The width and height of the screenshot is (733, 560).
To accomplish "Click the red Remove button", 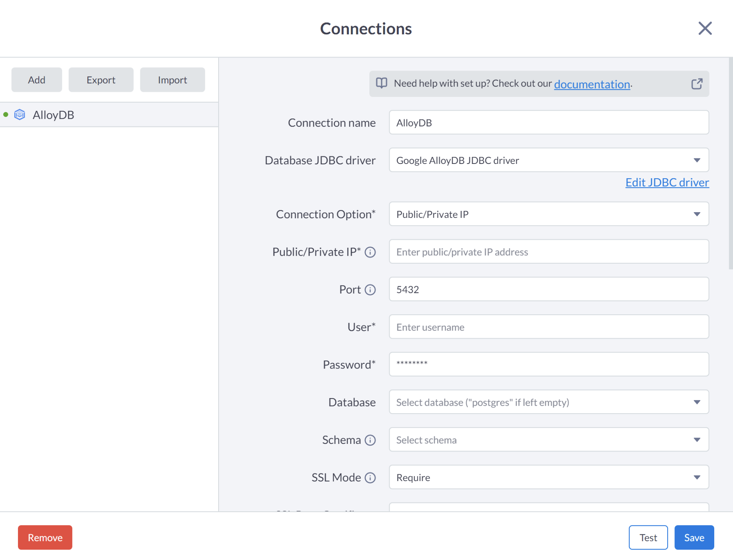I will pos(45,537).
